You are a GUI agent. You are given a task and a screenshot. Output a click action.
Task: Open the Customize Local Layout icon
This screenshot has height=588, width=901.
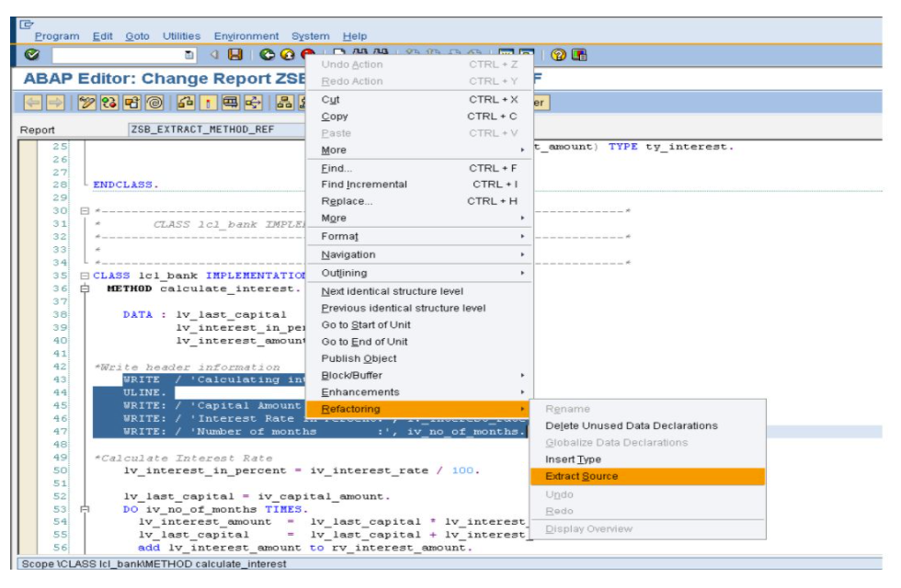coord(579,54)
